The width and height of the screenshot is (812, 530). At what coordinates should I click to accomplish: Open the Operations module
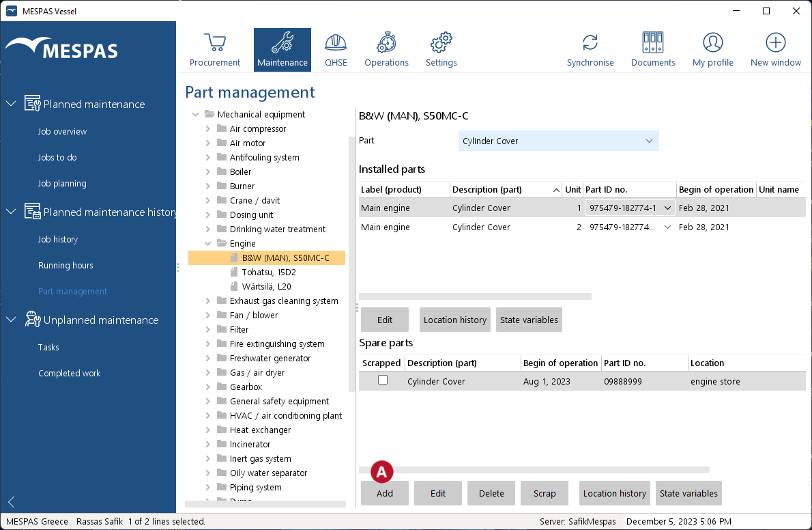point(386,50)
